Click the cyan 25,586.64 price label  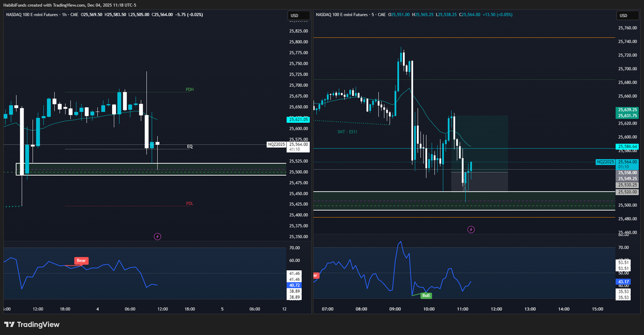[627, 146]
